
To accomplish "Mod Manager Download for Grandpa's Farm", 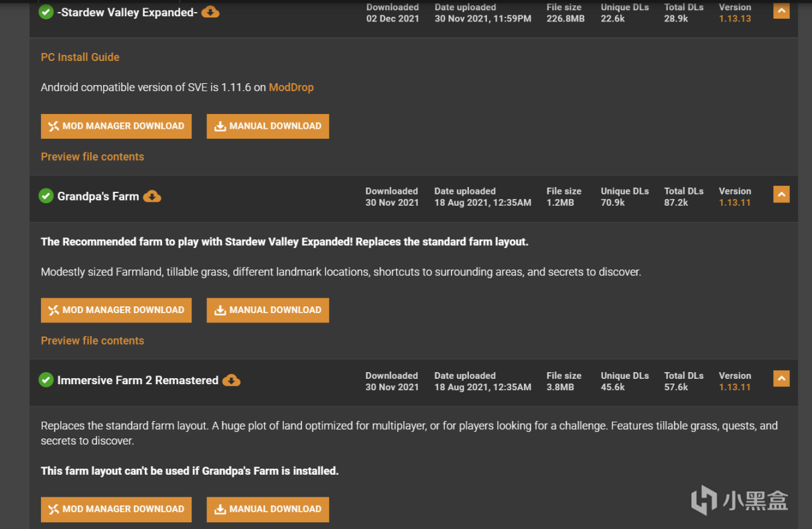I will [x=116, y=310].
